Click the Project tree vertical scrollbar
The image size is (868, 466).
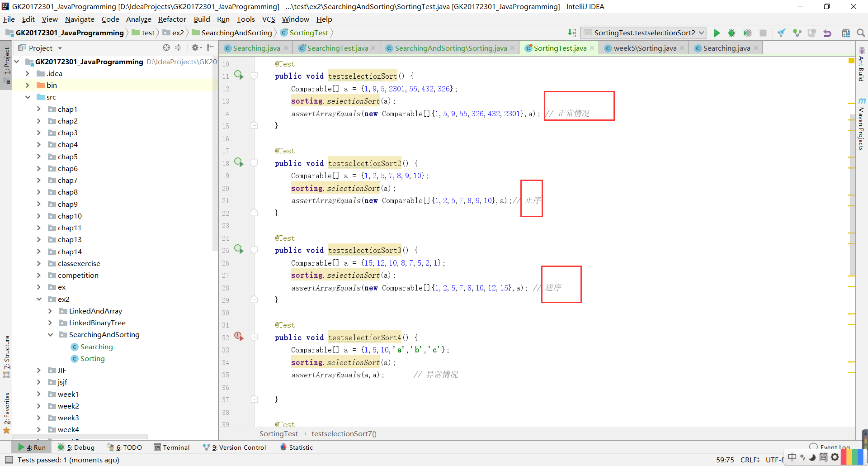coord(215,154)
